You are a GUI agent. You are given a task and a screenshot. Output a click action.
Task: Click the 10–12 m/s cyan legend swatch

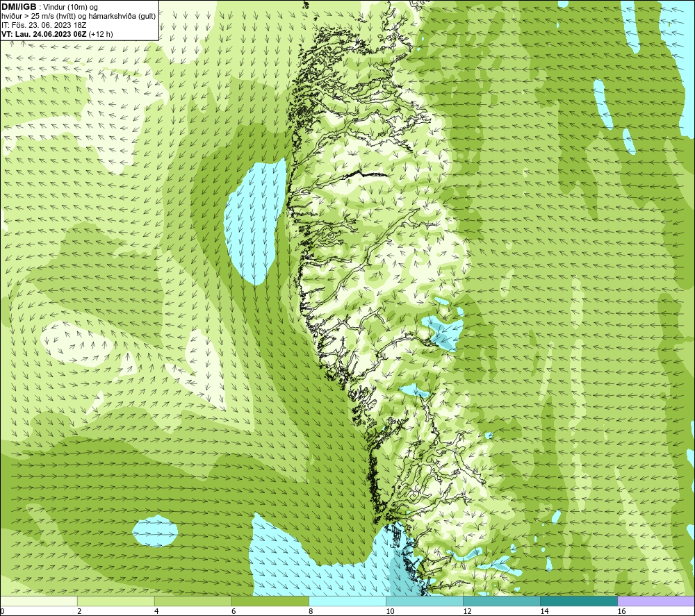[425, 601]
